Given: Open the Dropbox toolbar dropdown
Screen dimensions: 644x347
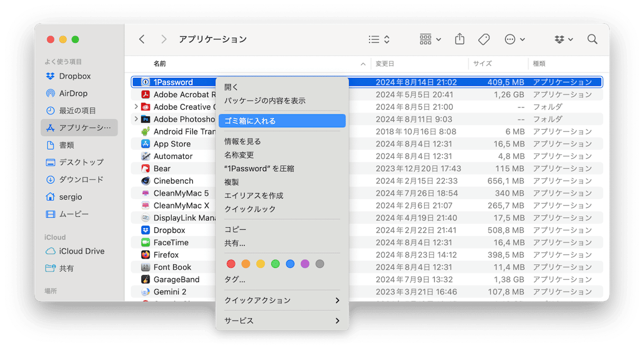Looking at the screenshot, I should (564, 39).
